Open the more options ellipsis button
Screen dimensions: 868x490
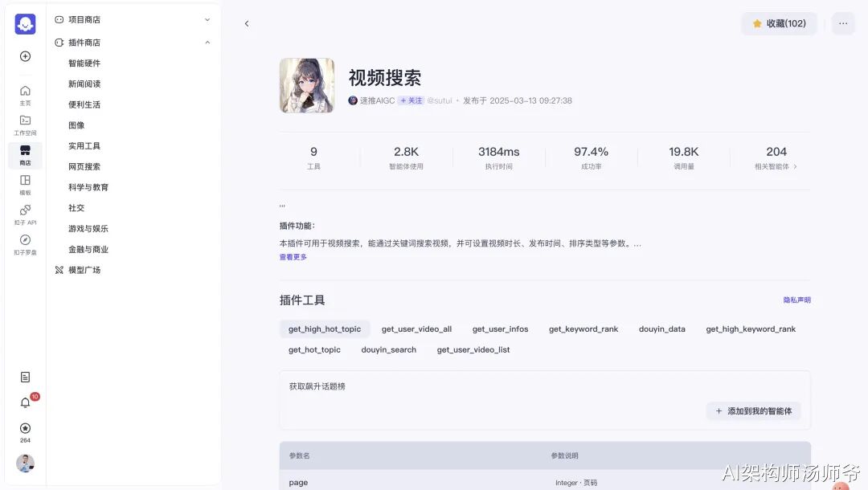[843, 23]
